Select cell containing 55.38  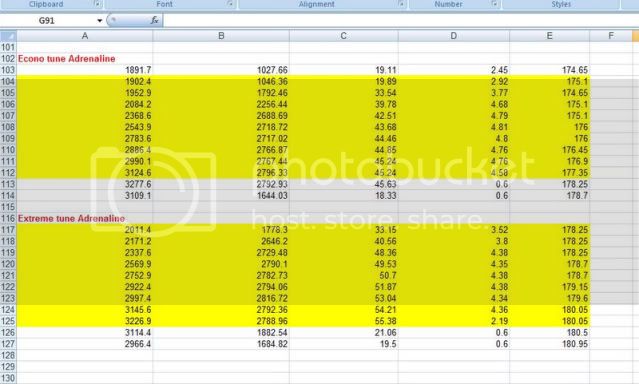(x=344, y=321)
